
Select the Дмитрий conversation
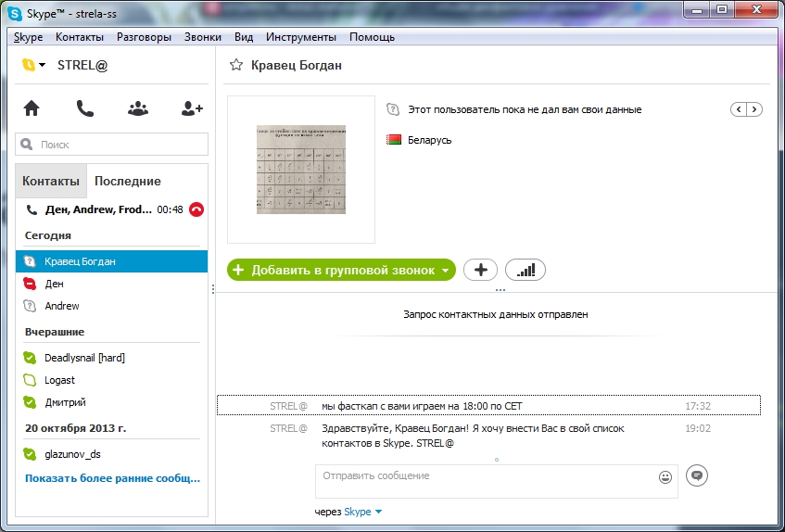(x=111, y=402)
